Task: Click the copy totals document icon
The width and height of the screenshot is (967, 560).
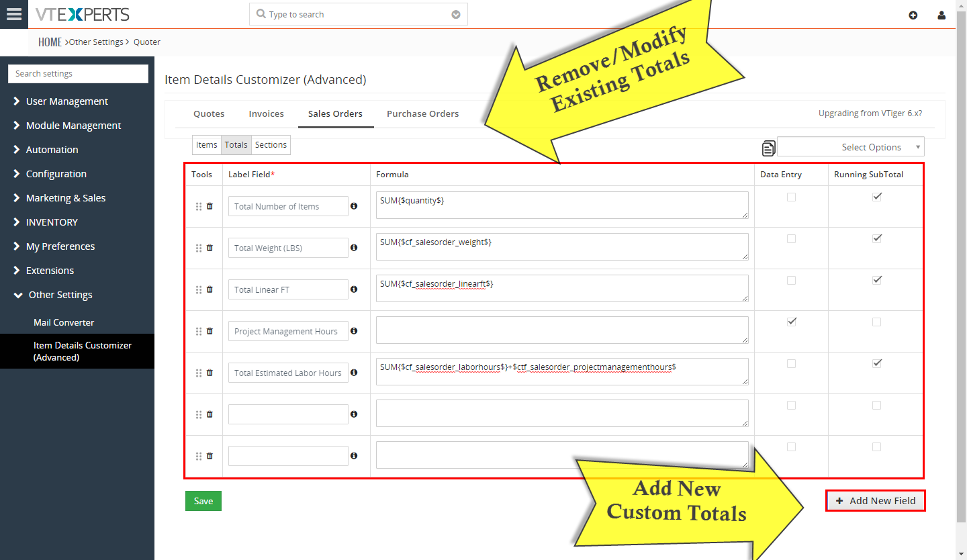Action: tap(768, 148)
